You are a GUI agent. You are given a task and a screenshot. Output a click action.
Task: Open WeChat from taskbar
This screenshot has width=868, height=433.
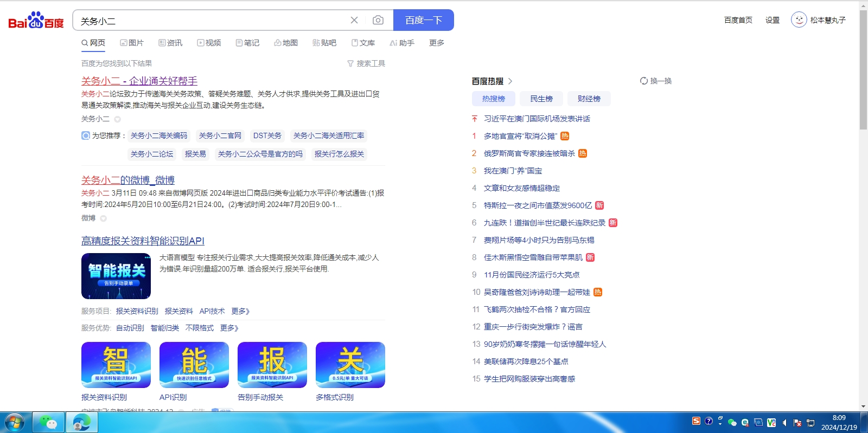48,422
